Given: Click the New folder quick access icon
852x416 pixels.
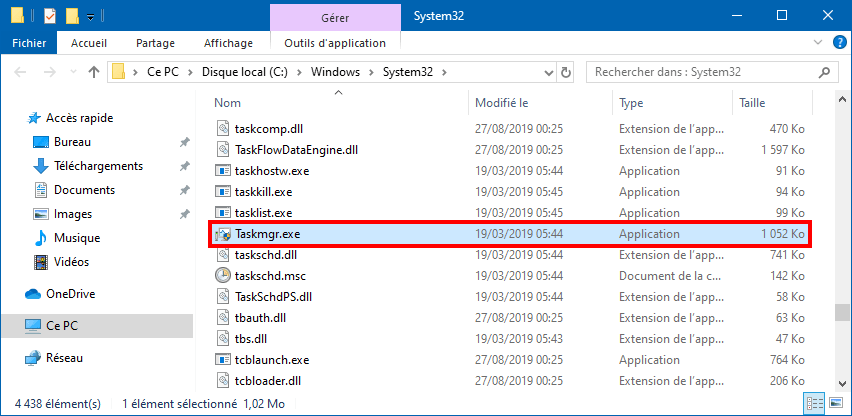Looking at the screenshot, I should coord(72,16).
